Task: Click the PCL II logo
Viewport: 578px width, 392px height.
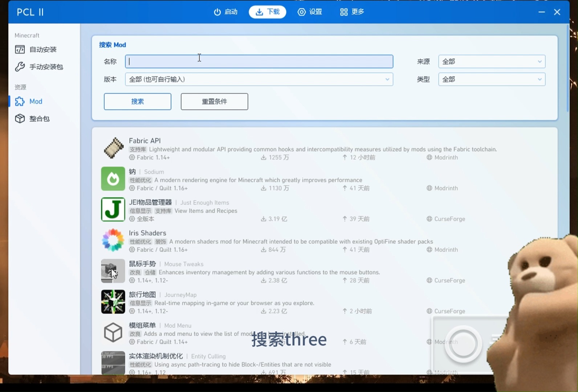Action: coord(30,12)
